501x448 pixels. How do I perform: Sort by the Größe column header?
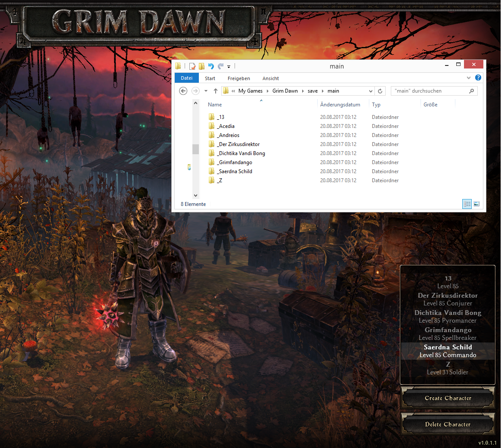(x=430, y=105)
